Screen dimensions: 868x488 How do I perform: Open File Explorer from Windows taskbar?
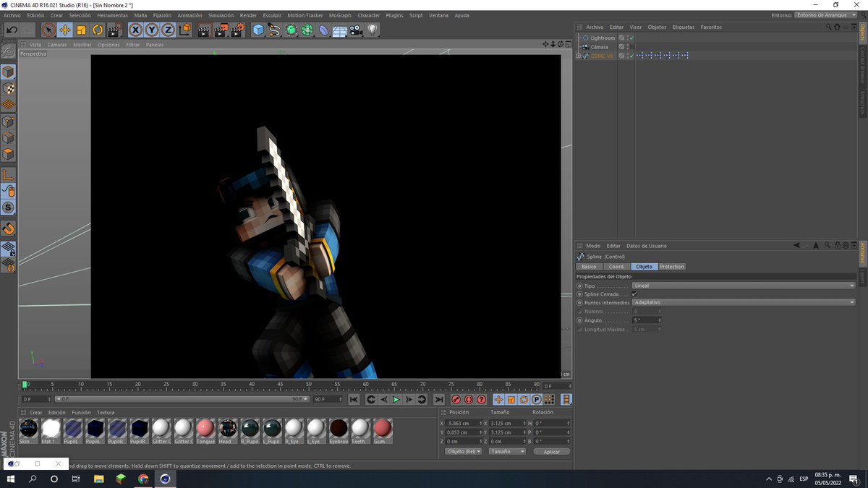(x=98, y=479)
